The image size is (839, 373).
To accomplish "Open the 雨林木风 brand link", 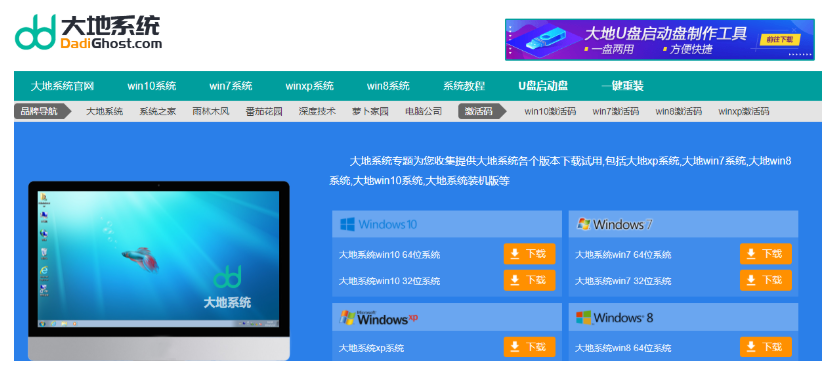I will [x=211, y=111].
